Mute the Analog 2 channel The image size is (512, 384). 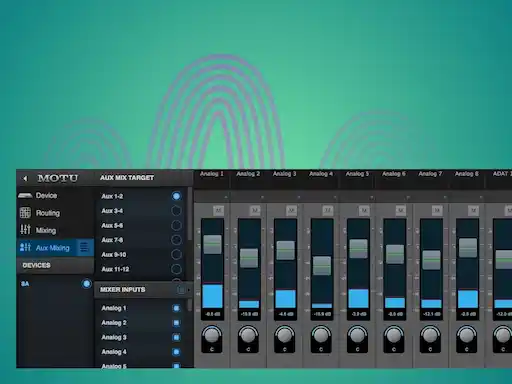[255, 210]
